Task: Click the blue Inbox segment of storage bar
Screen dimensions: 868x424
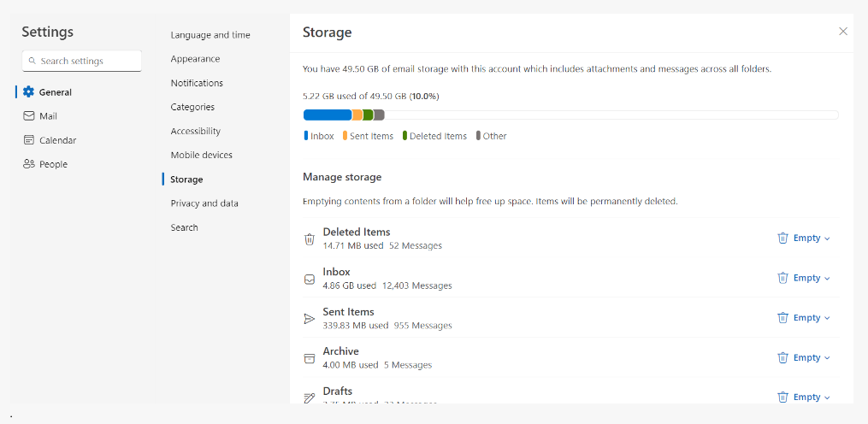Action: (327, 115)
